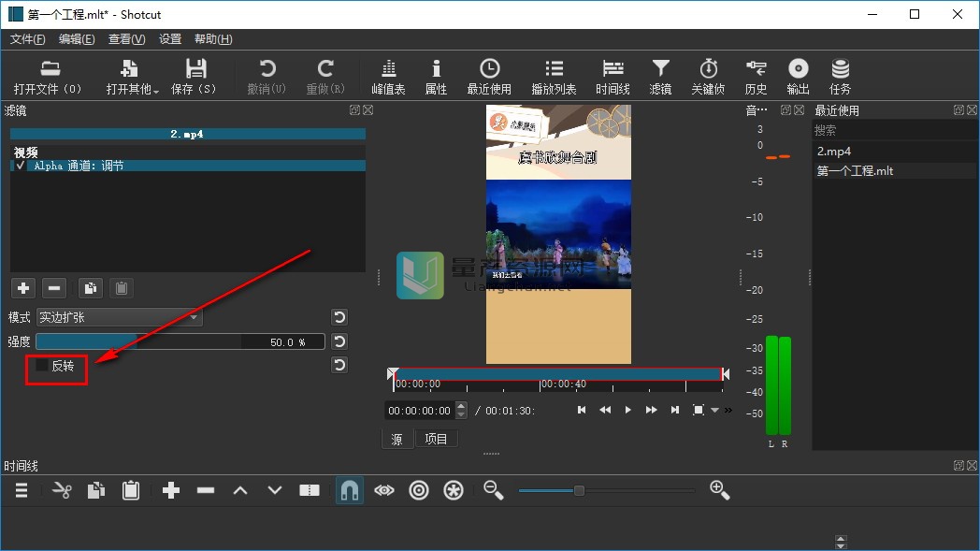Screen dimensions: 980x551
Task: Open the 输出 export panel
Action: (x=799, y=77)
